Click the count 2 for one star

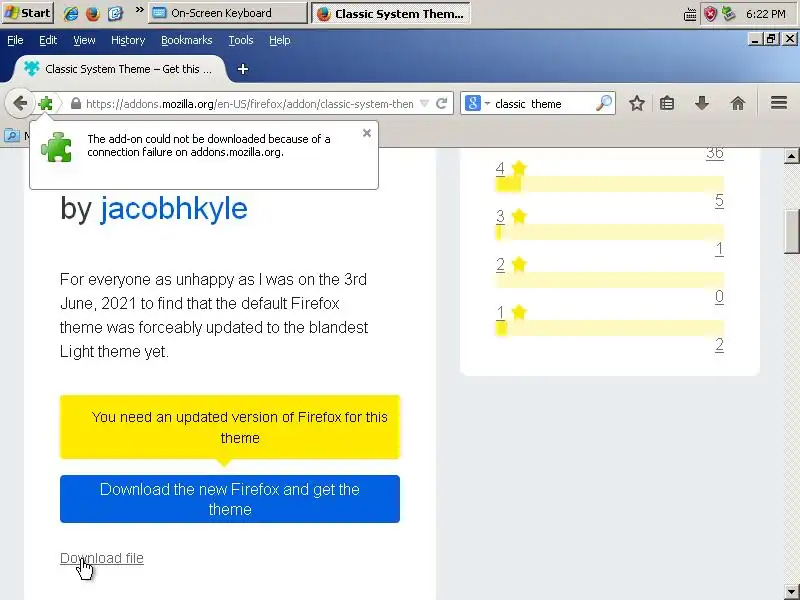[719, 345]
